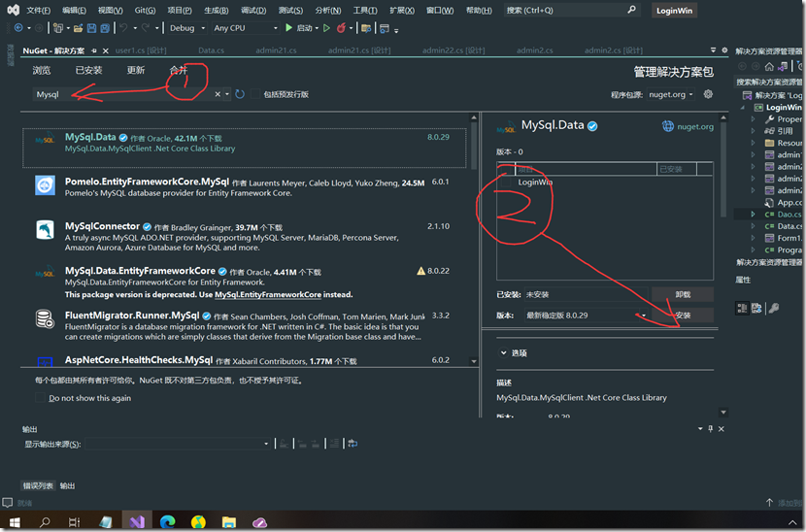Switch to the Updates (更新) tab
The width and height of the screenshot is (806, 532).
click(x=136, y=71)
